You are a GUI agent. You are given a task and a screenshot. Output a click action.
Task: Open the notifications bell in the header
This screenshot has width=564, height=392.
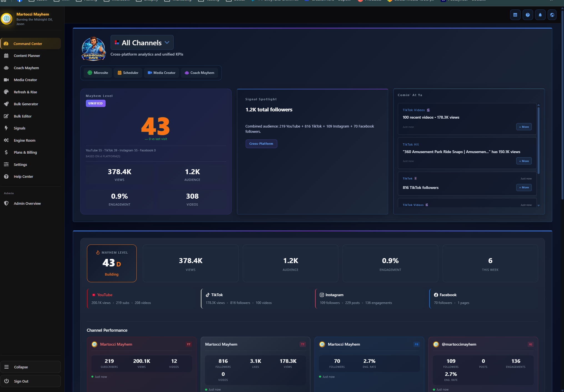coord(540,15)
